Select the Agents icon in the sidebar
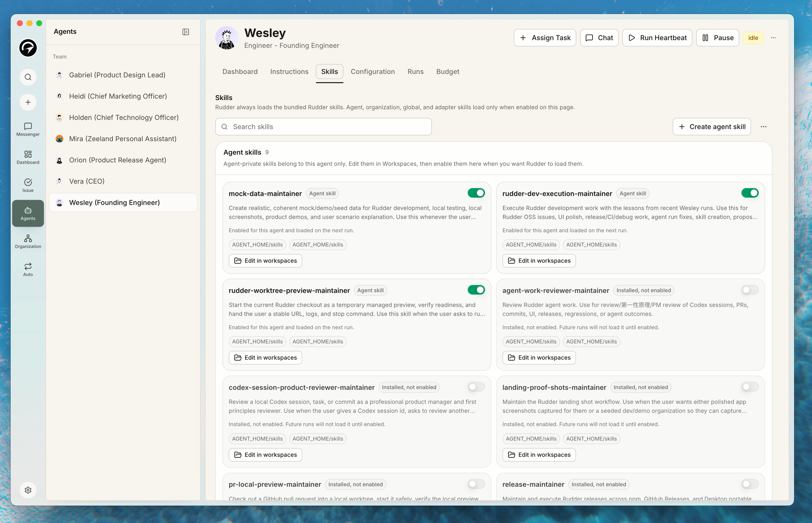812x523 pixels. point(28,213)
